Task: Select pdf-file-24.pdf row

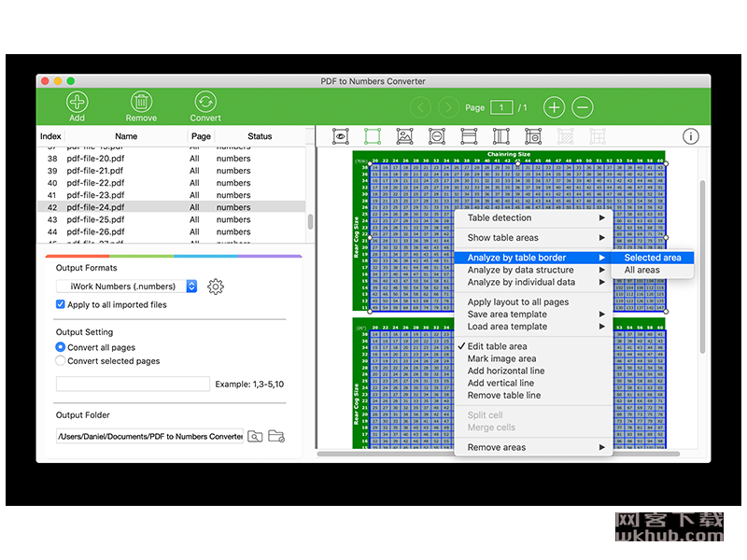Action: point(172,207)
